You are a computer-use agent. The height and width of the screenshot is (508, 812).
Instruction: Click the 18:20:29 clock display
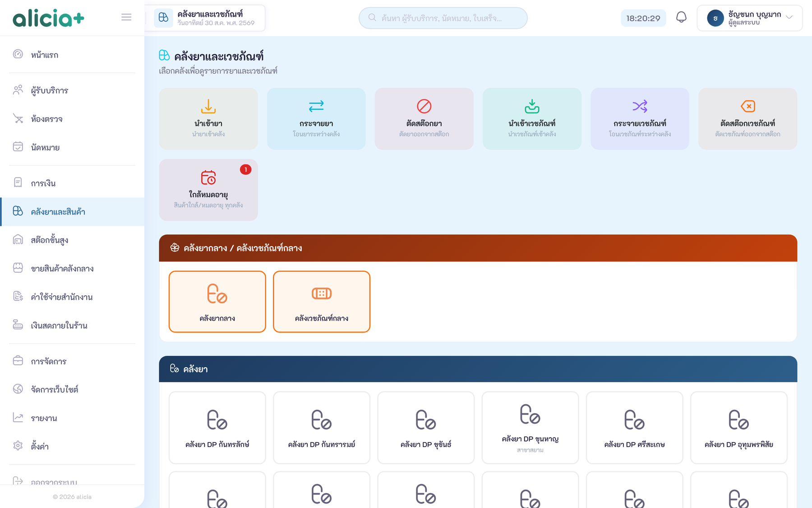point(643,18)
